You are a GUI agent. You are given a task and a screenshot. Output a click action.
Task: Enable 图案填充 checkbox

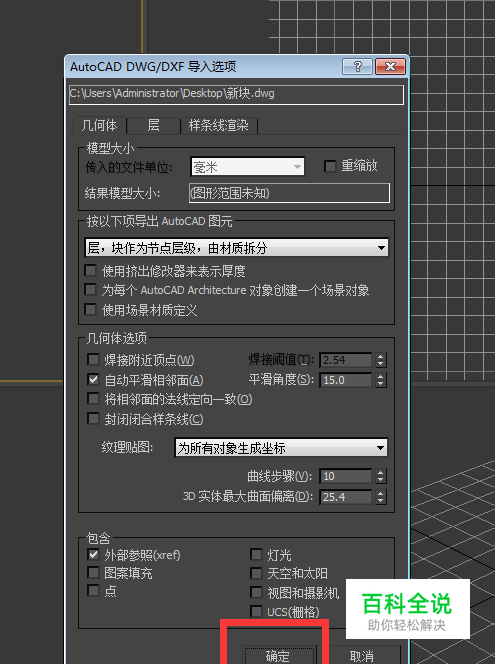pos(93,573)
